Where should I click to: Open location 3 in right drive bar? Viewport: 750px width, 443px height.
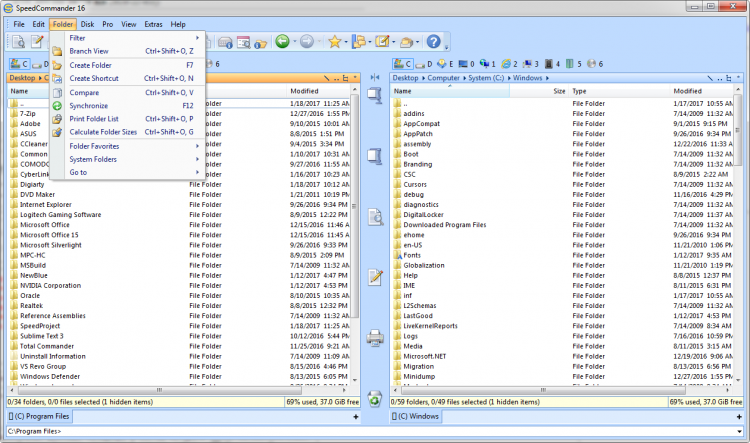click(x=531, y=64)
